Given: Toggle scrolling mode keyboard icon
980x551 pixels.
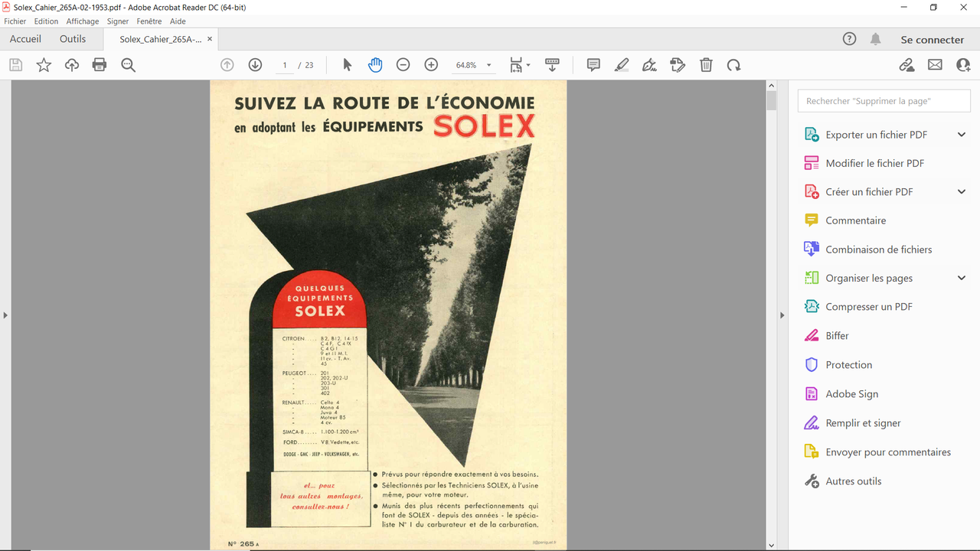Looking at the screenshot, I should tap(552, 65).
